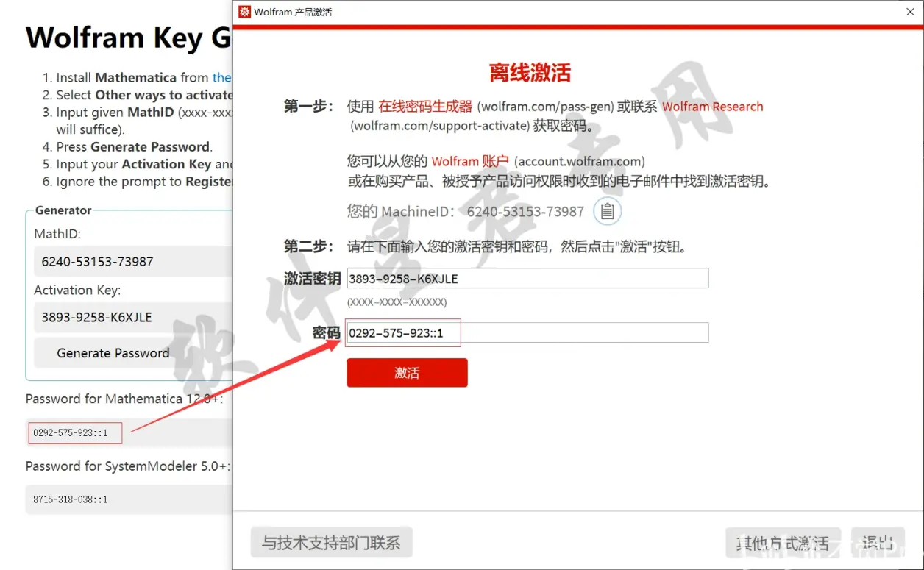Close the Wolfram activation window
Screen dimensions: 924x570
910,12
